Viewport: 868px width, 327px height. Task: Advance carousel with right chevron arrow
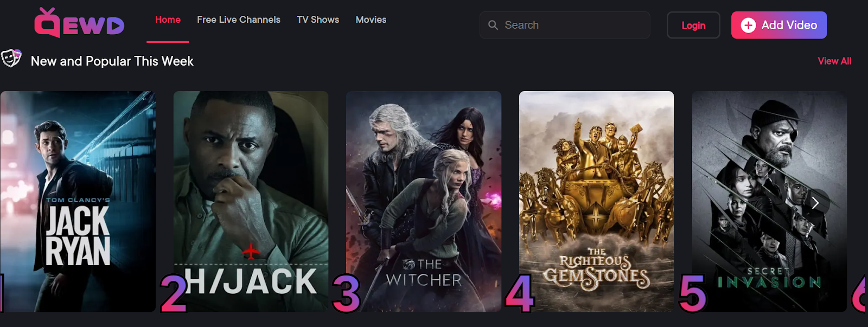815,203
